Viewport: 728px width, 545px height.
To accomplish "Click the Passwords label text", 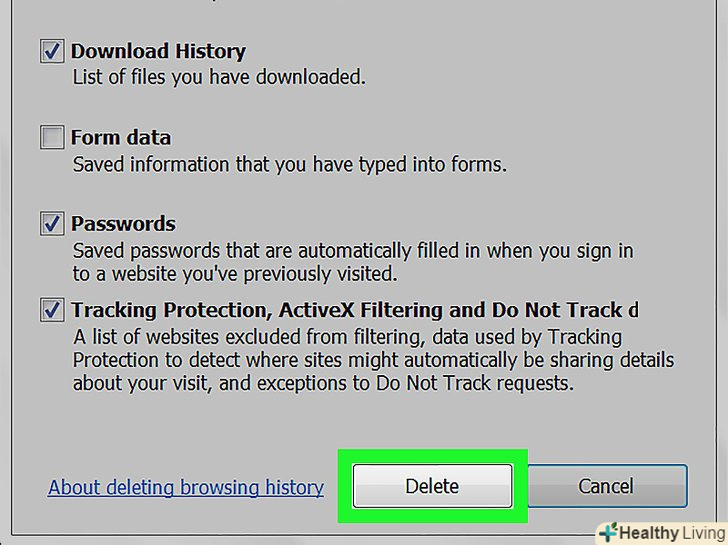I will pos(123,223).
